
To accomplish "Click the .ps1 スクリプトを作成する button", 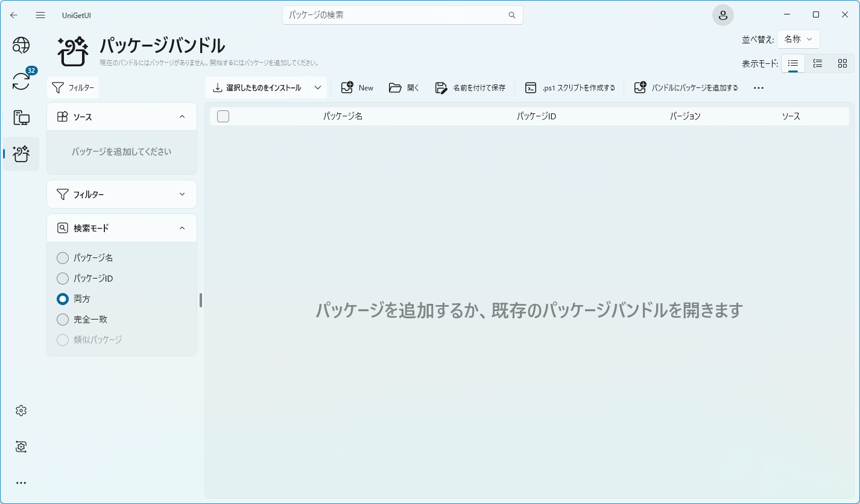I will pos(570,87).
